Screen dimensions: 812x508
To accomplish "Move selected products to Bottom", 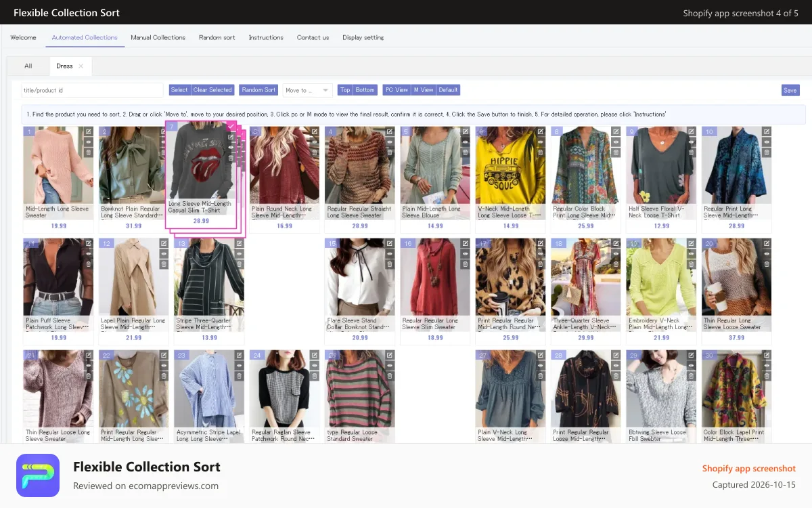I will pyautogui.click(x=365, y=90).
